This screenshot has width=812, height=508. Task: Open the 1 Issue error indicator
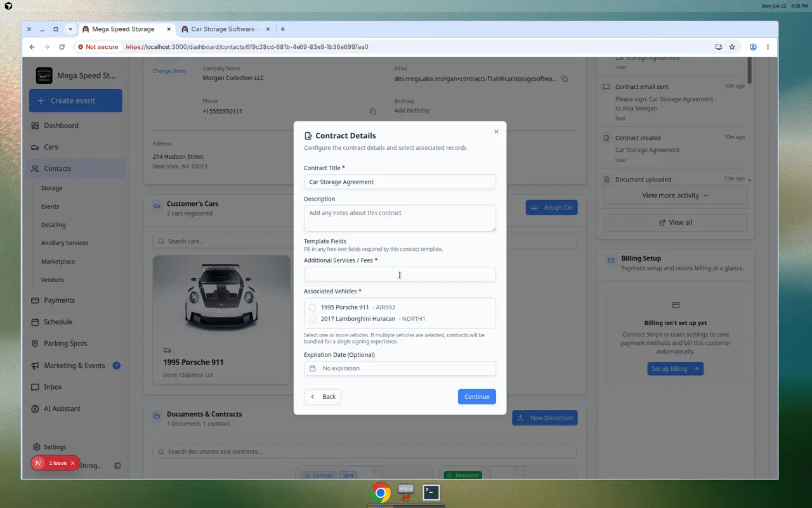(58, 463)
